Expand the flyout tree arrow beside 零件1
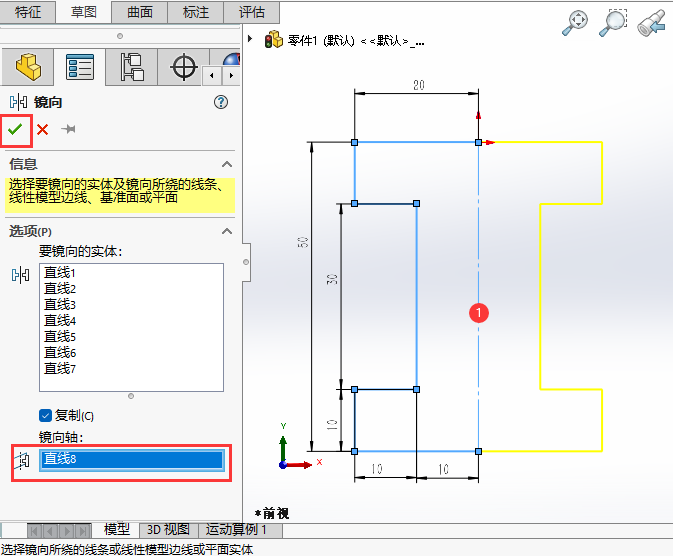This screenshot has height=556, width=673. point(250,39)
